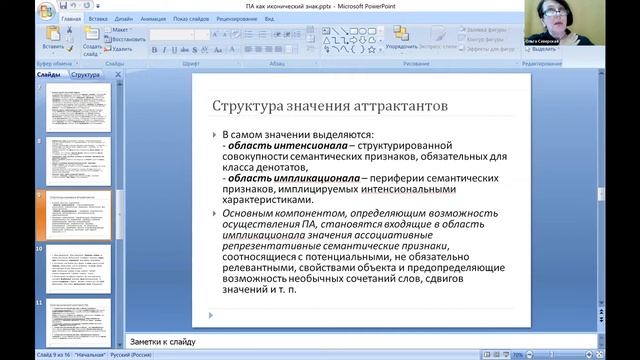640x360 pixels.
Task: Customize the Quick Access toolbar dropdown
Action: (x=98, y=6)
